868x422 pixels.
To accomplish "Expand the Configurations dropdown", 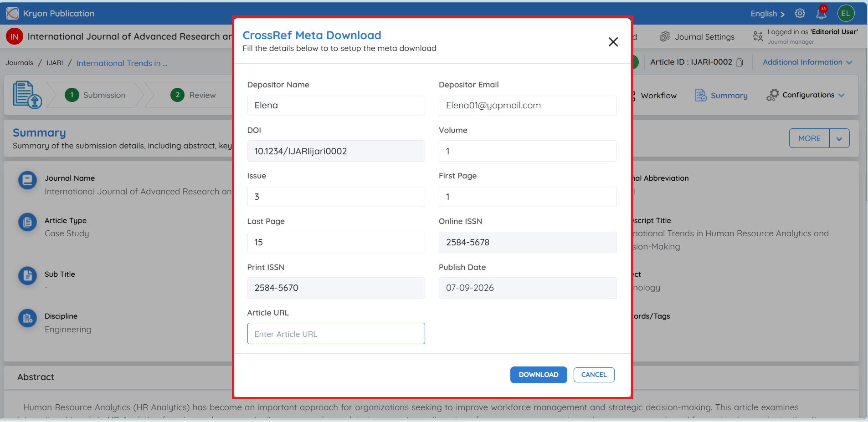I will click(x=806, y=95).
